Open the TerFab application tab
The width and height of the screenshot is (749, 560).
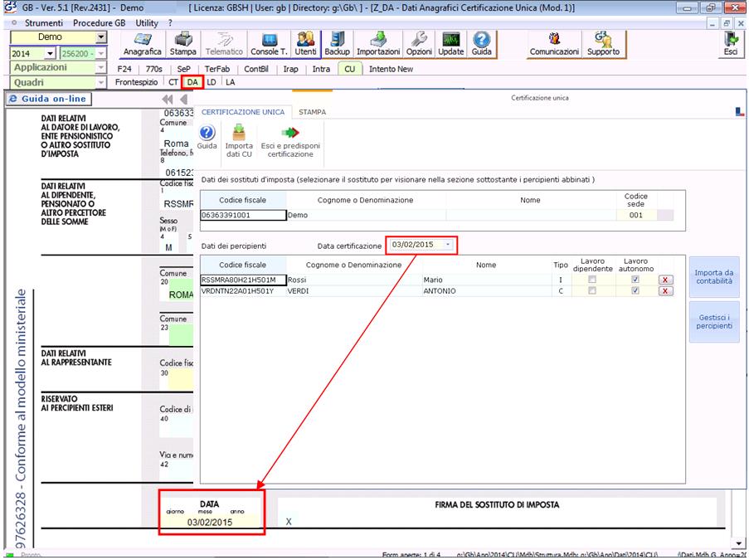216,69
